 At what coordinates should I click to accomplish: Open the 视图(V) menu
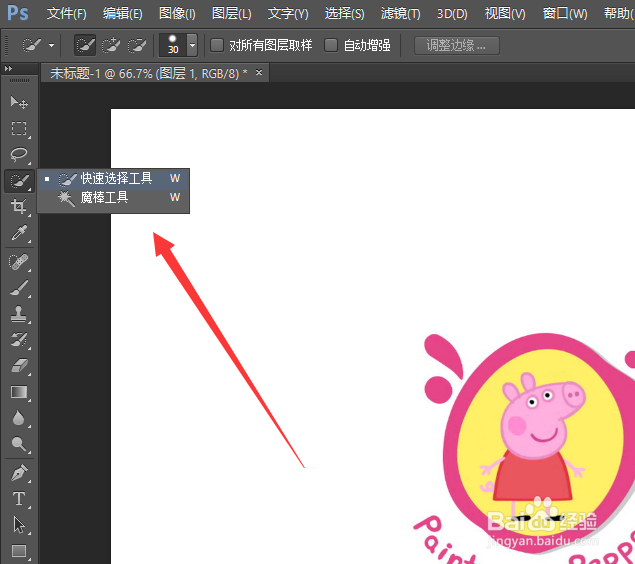[505, 14]
